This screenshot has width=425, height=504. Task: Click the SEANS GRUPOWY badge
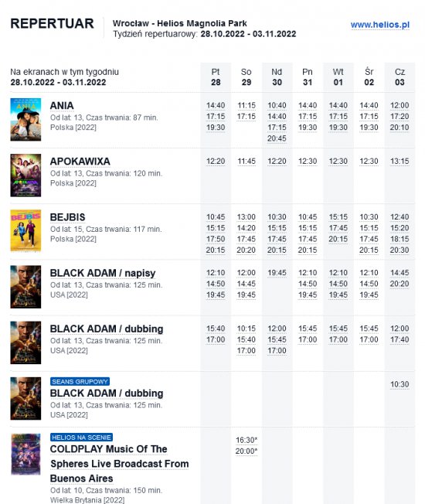(x=80, y=382)
